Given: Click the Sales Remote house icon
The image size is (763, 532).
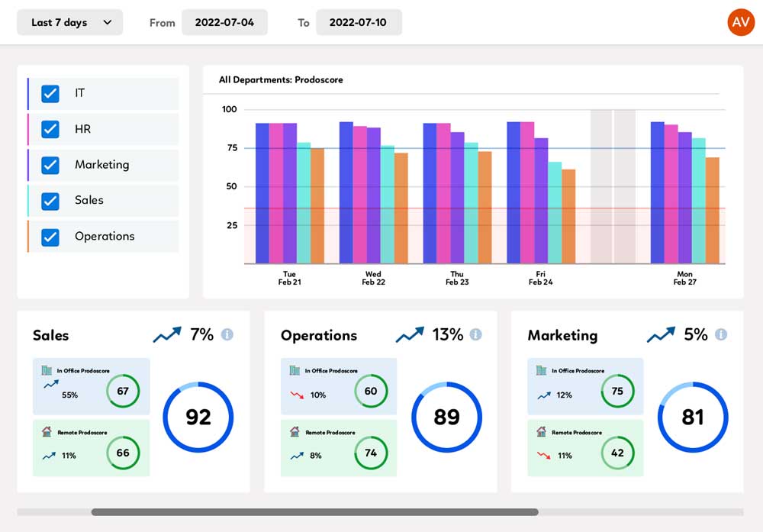Looking at the screenshot, I should coord(47,431).
